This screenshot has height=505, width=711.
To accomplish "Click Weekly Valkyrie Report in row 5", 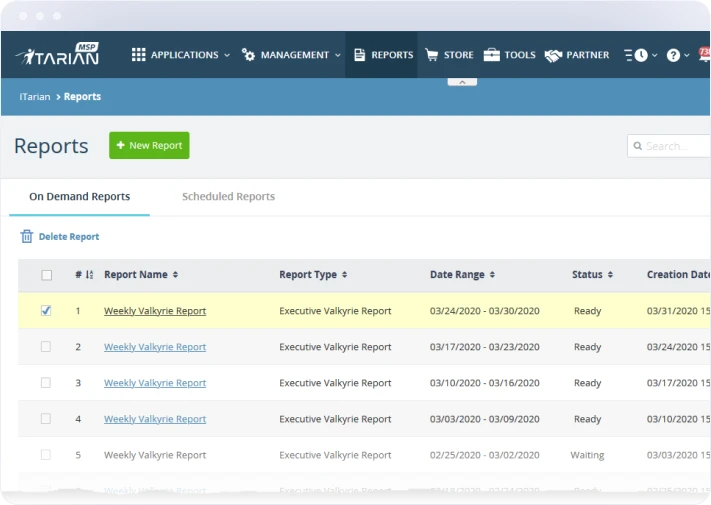I will 155,455.
